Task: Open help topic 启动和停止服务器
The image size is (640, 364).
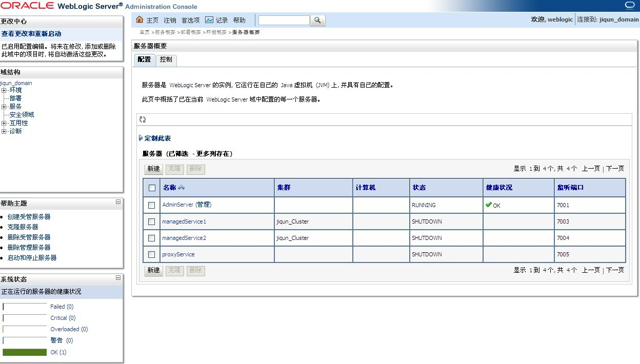Action: (x=32, y=258)
